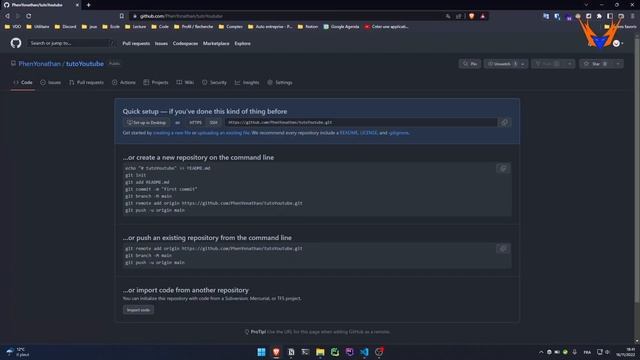The height and width of the screenshot is (360, 640).
Task: Open the Wiki tab
Action: point(185,82)
